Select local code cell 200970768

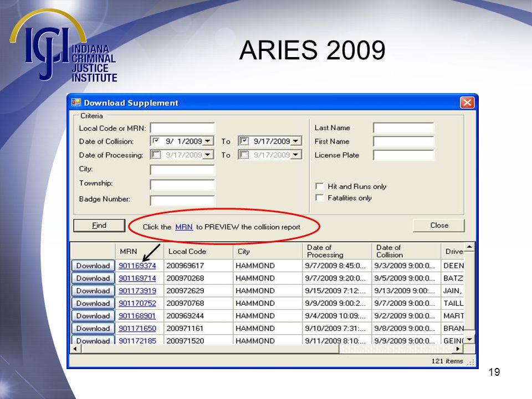[x=198, y=303]
